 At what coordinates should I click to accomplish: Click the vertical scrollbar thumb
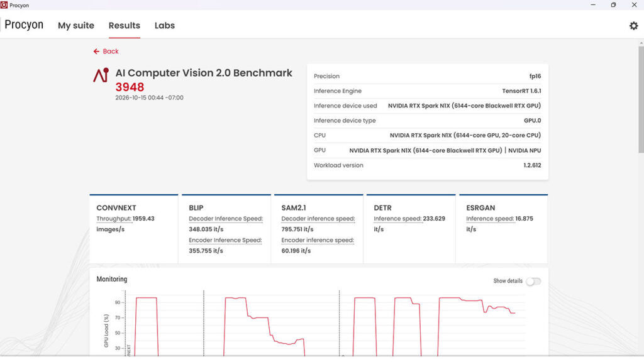(x=641, y=100)
